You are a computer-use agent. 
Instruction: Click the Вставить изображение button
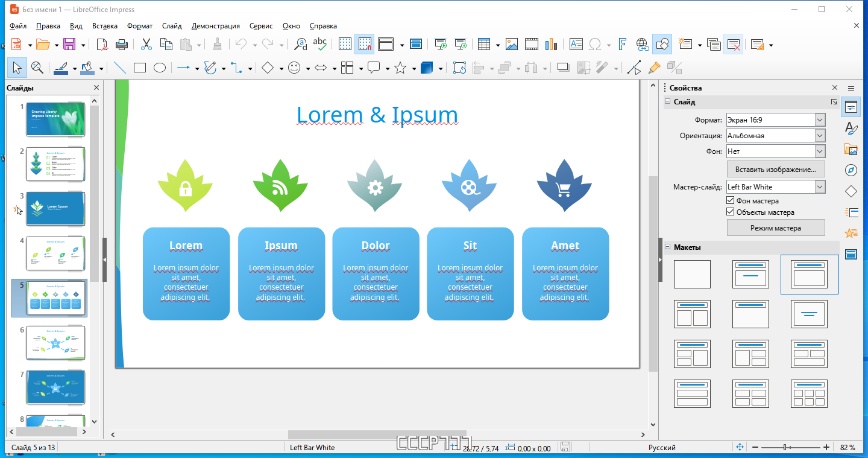776,169
